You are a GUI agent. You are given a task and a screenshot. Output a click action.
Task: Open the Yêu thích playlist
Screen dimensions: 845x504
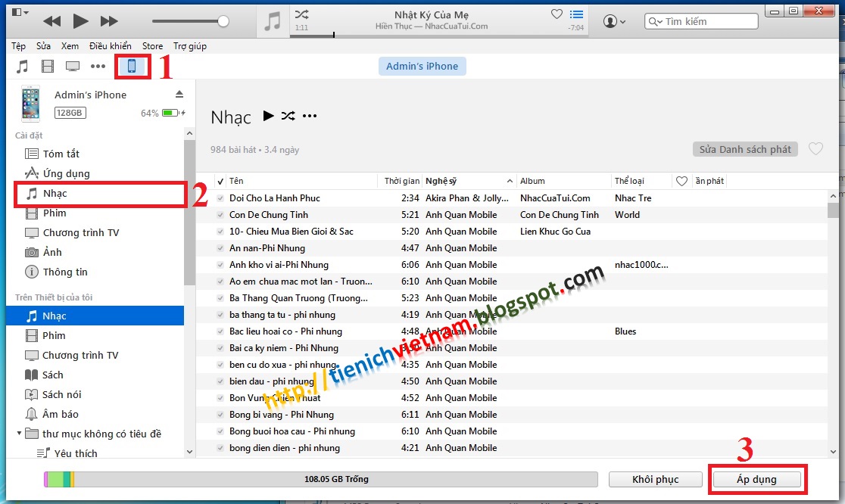[x=76, y=453]
